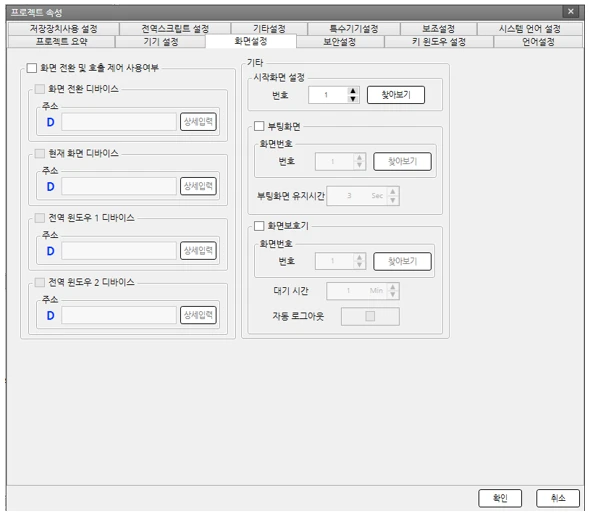Click 찾아보기 in 시작화면 설정
The image size is (589, 517).
pos(396,95)
